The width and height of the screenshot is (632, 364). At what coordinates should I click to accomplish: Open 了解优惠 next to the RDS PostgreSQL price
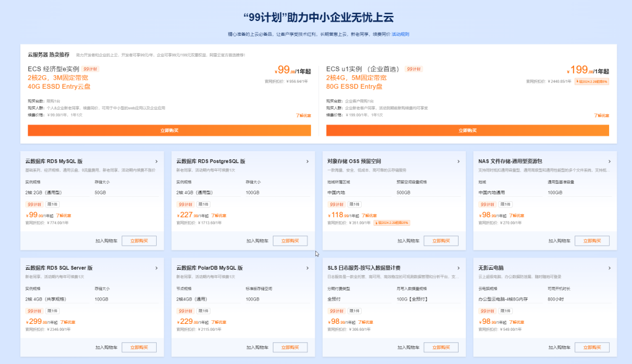[x=219, y=216]
